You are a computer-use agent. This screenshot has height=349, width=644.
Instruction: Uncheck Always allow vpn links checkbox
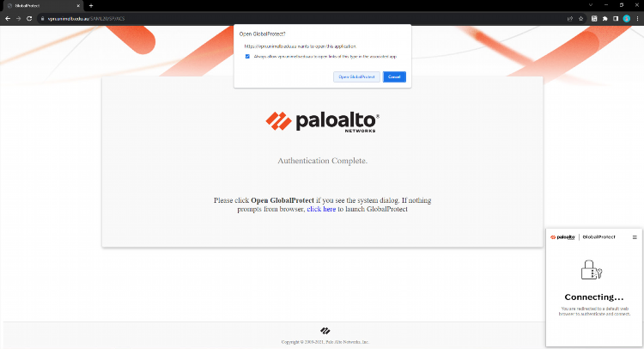click(247, 57)
